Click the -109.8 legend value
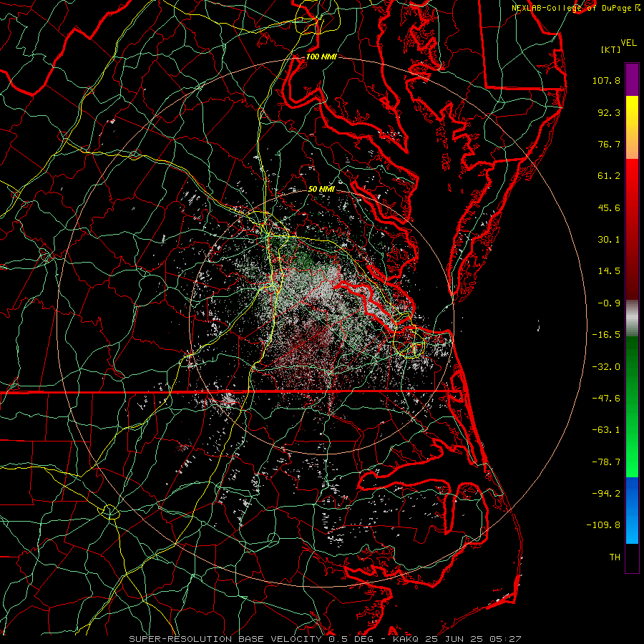 pyautogui.click(x=603, y=525)
